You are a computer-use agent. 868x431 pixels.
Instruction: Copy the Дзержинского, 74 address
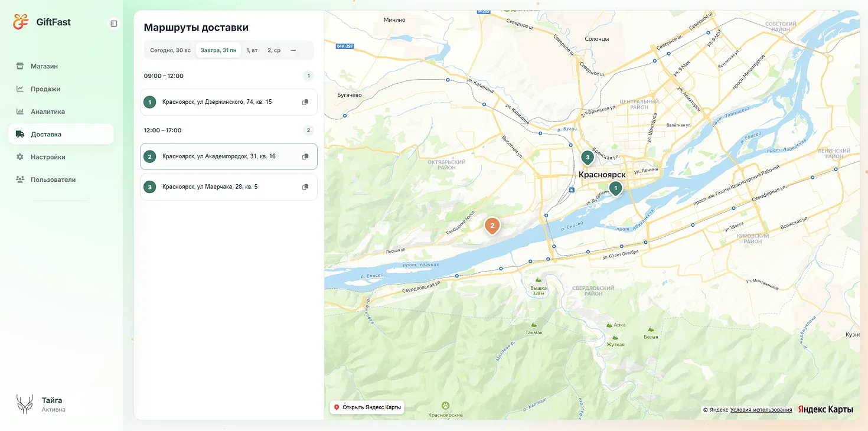pos(305,102)
